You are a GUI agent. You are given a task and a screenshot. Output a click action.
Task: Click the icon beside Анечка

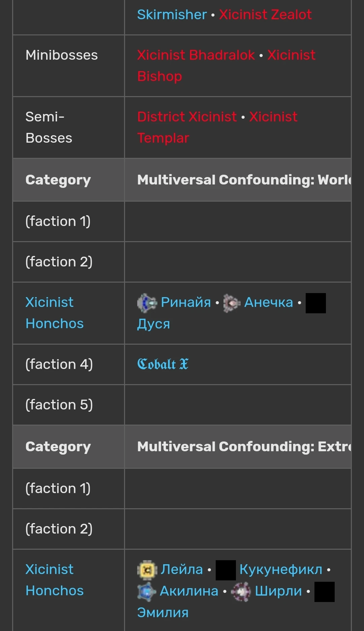[232, 303]
